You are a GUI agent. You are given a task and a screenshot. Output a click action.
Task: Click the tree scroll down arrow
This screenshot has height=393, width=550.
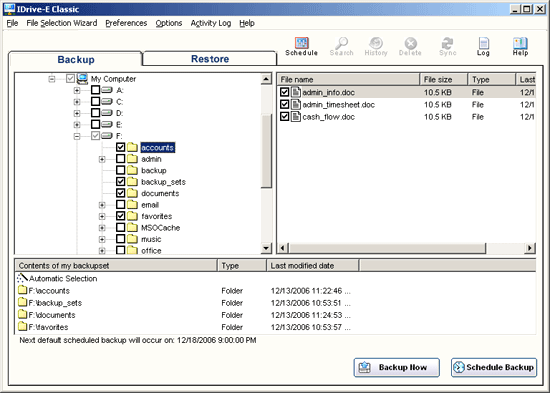click(267, 248)
